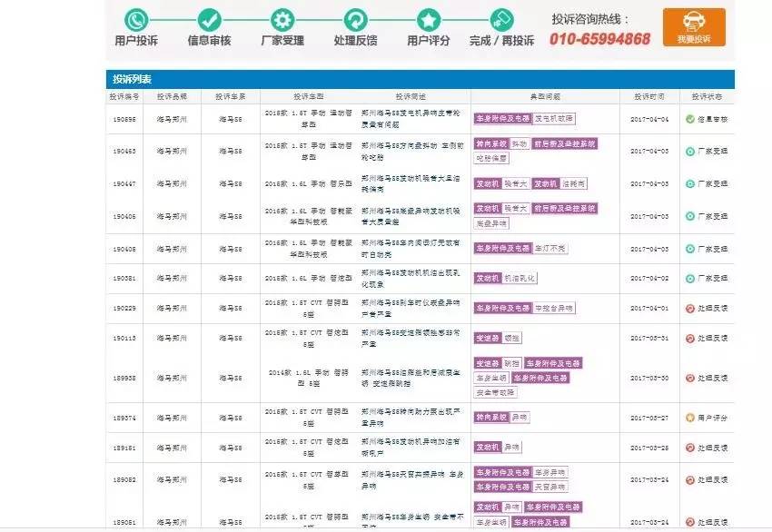The image size is (772, 532).
Task: Click the 投诉列表 section title
Action: (x=132, y=79)
